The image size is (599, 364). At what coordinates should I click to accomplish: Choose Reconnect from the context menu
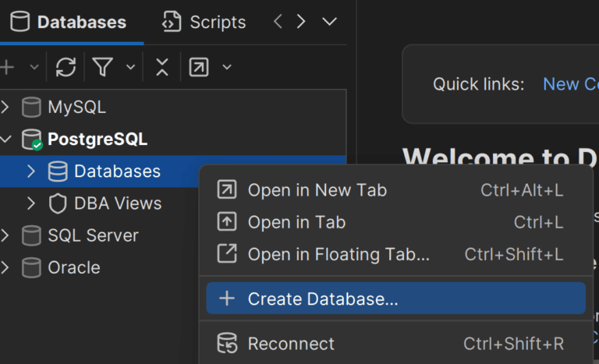tap(395, 344)
